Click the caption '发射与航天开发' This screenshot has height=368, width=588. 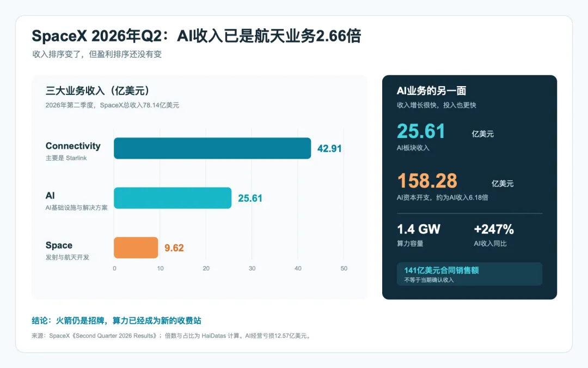tap(67, 257)
